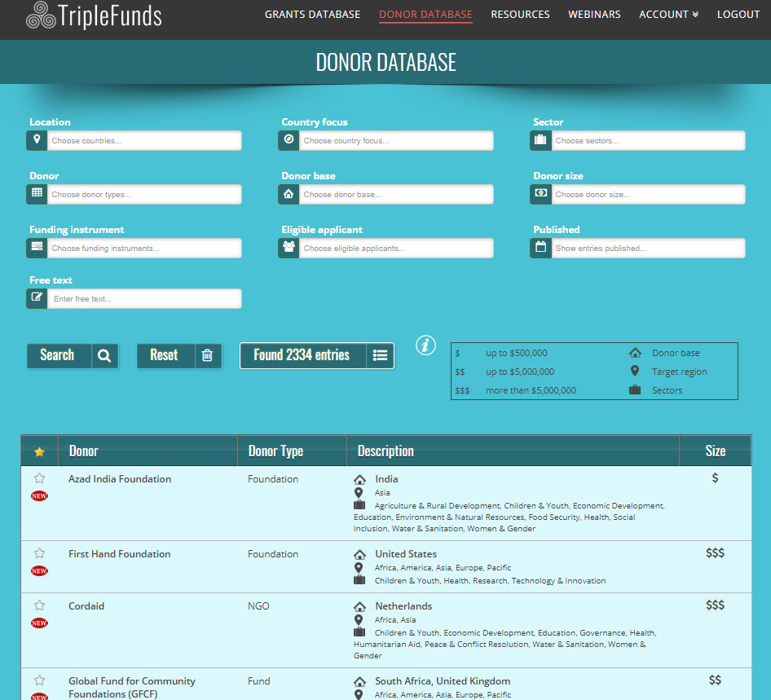Image resolution: width=771 pixels, height=700 pixels.
Task: Open the Webinars menu item
Action: [x=594, y=14]
